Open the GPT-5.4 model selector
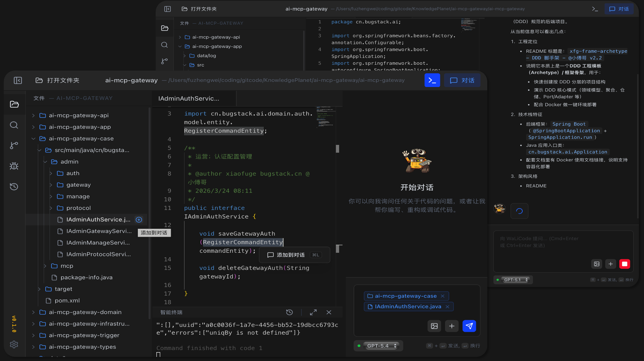The height and width of the screenshot is (361, 644). [381, 346]
